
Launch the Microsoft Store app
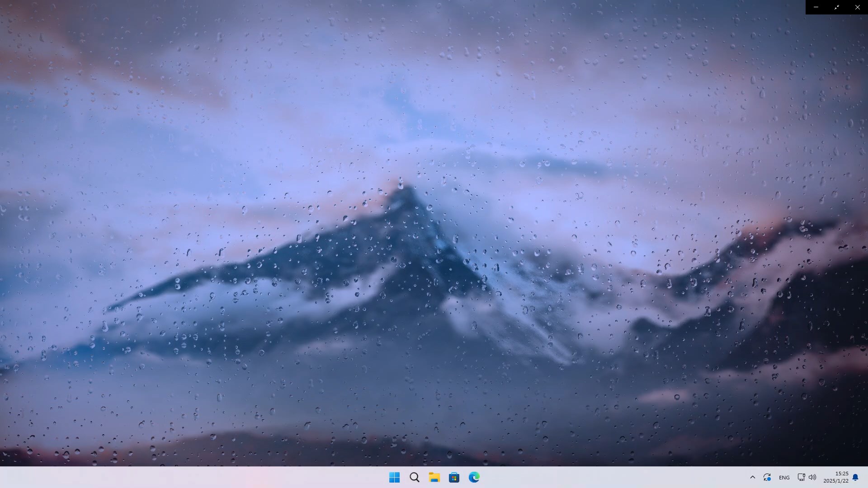pyautogui.click(x=454, y=477)
